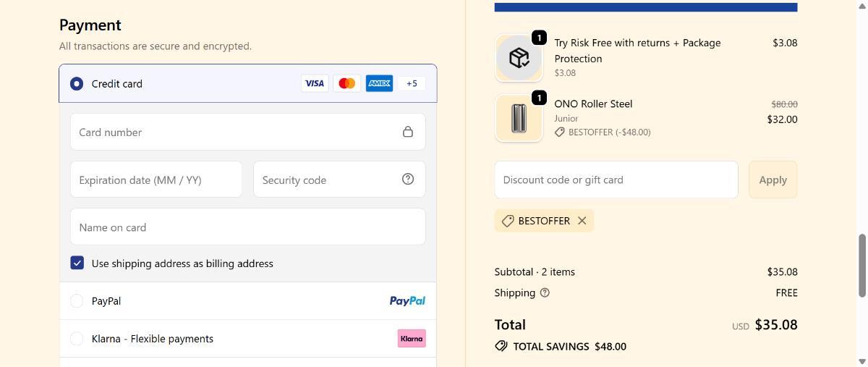The image size is (868, 367).
Task: Click the American Express icon
Action: [379, 83]
